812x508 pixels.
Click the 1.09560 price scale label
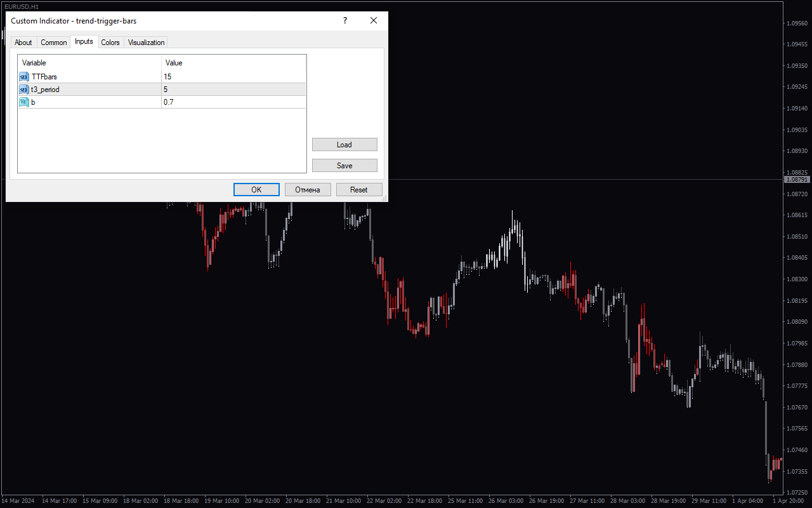797,23
